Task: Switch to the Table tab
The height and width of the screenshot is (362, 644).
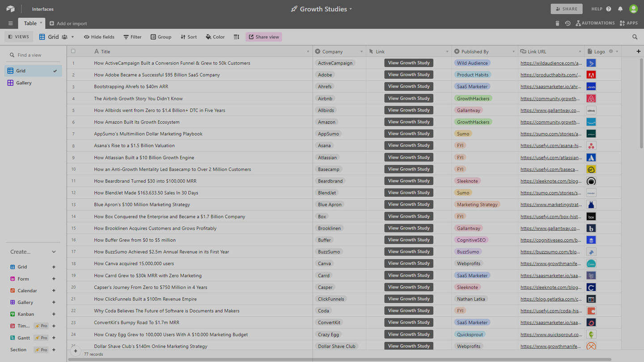Action: pos(30,23)
